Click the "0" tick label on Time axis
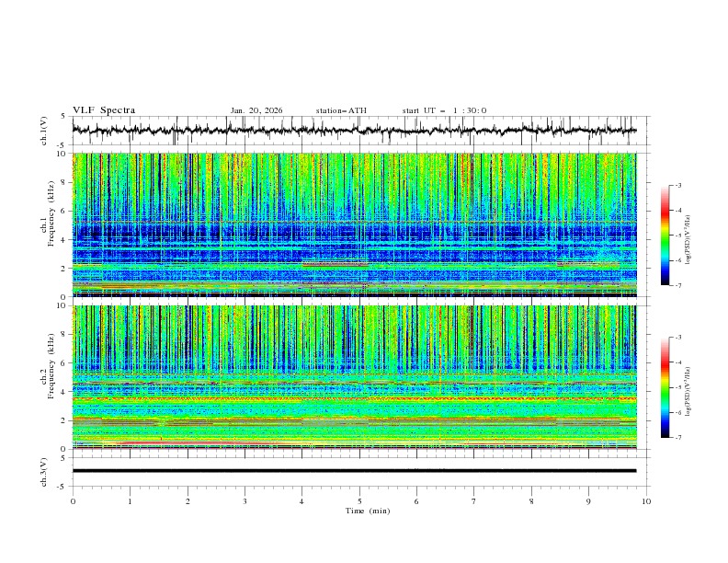This screenshot has width=728, height=563. (x=73, y=501)
